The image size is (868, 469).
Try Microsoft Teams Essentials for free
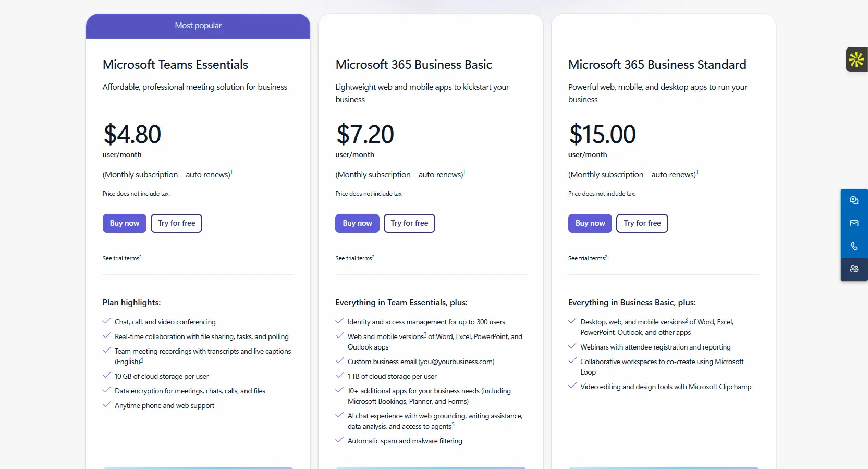coord(176,223)
